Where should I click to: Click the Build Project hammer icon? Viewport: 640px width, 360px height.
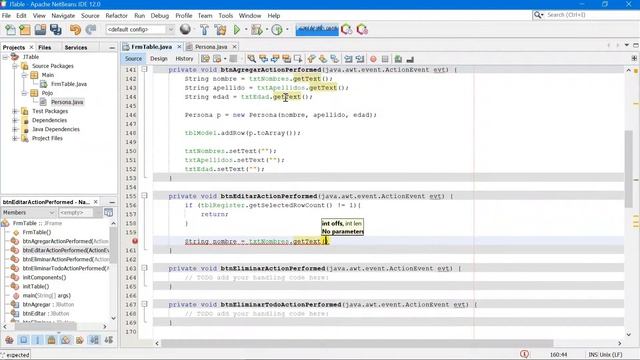(x=204, y=29)
